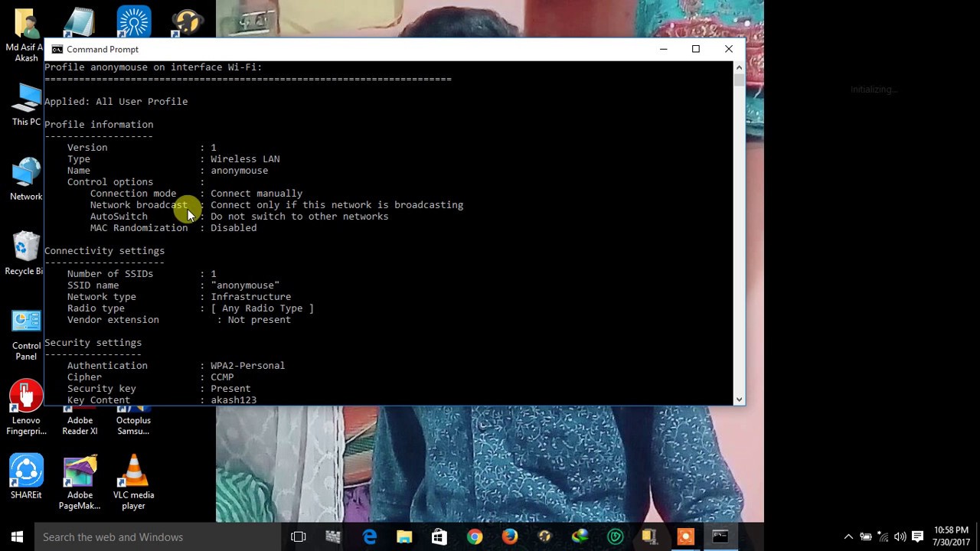Open Control Panel desktop shortcut

[26, 335]
